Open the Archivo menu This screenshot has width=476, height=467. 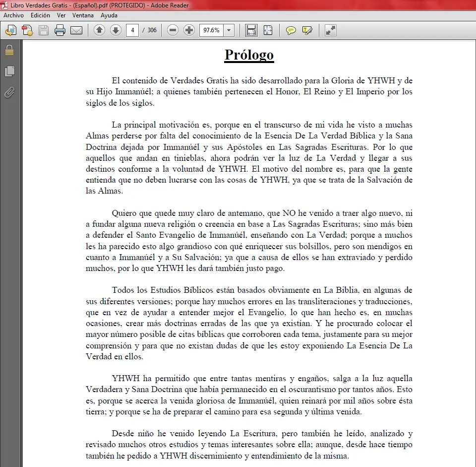coord(14,15)
